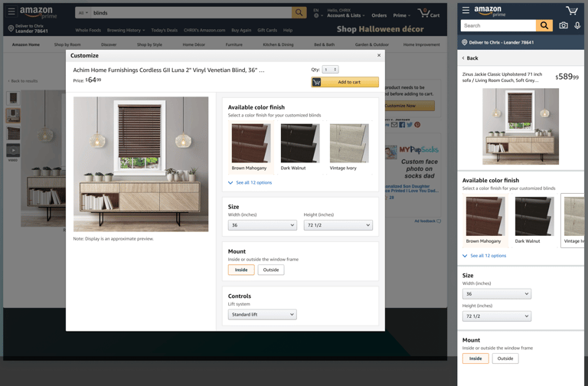Click the orange desktop search magnifier button
588x386 pixels.
[x=299, y=13]
